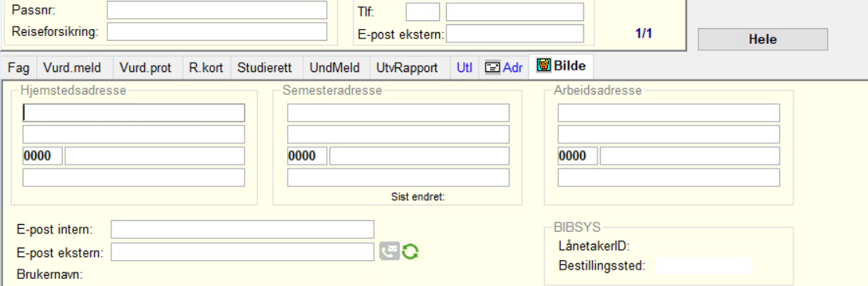Click the top-panel E-post ekstern field
This screenshot has height=286, width=868.
515,33
